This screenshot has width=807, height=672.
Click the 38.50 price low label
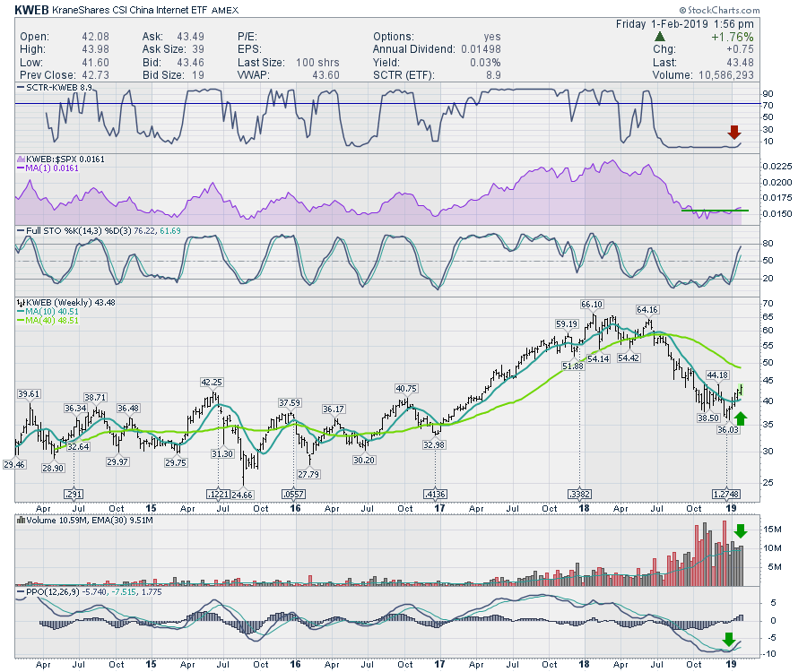click(x=708, y=418)
